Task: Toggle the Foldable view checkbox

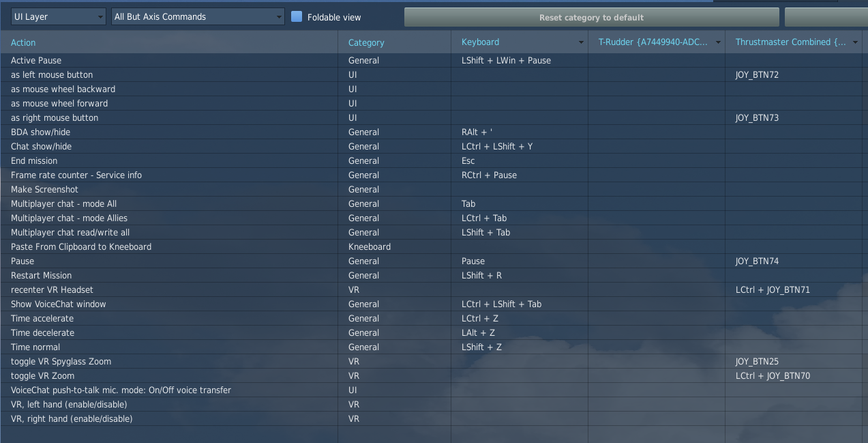Action: click(x=297, y=17)
